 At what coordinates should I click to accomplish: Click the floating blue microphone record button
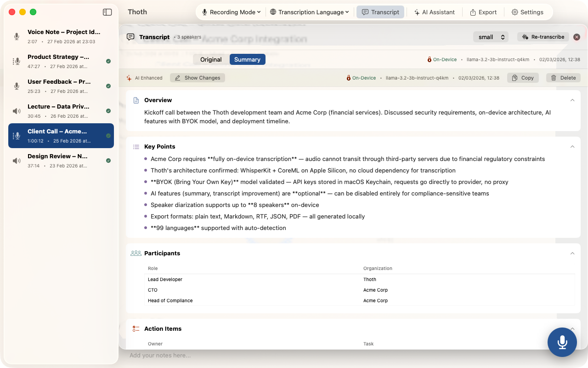coord(562,342)
